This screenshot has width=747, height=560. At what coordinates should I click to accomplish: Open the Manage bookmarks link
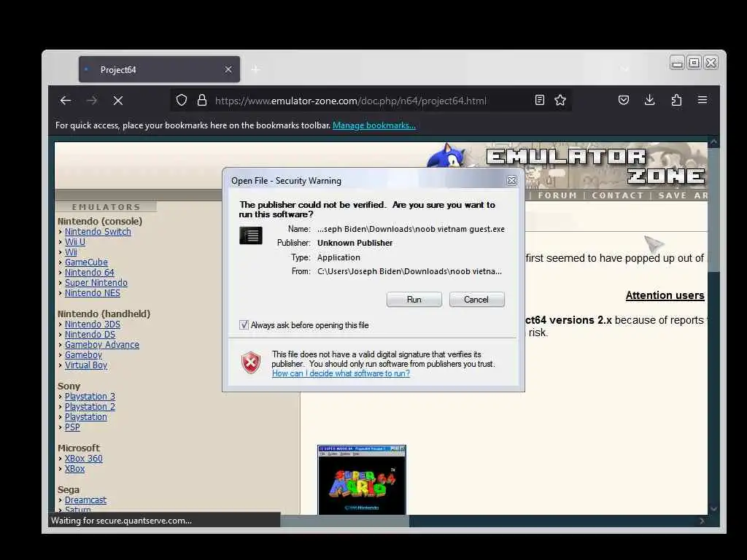(374, 125)
